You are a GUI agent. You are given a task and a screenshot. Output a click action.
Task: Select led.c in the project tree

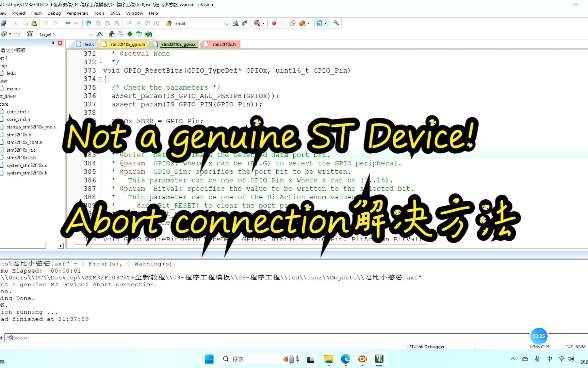pyautogui.click(x=12, y=74)
